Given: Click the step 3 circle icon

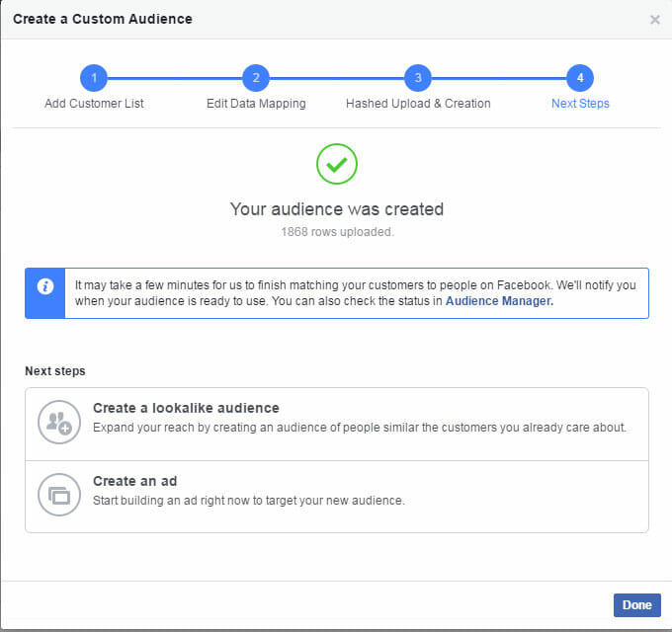Looking at the screenshot, I should coord(418,78).
